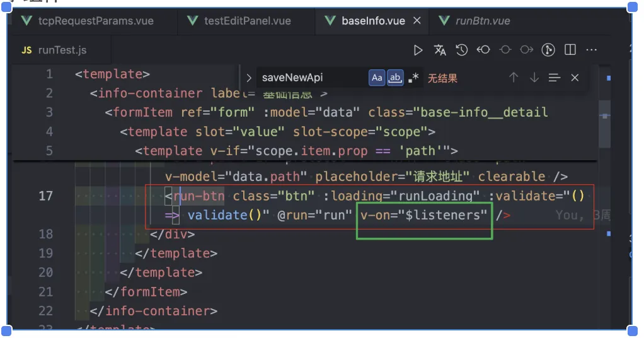Screen dimensions: 644x338
Task: Open the more actions ellipsis menu
Action: click(591, 50)
